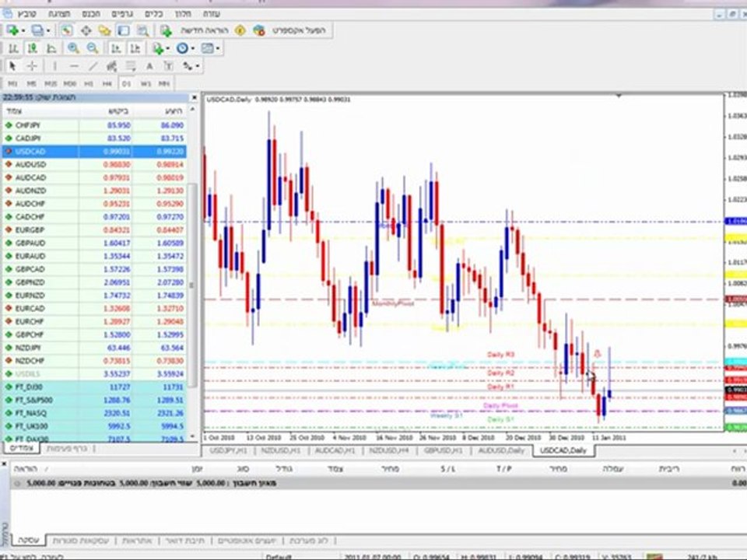Select the text label 'A' tool
Viewport: 747px width, 560px height.
point(149,66)
